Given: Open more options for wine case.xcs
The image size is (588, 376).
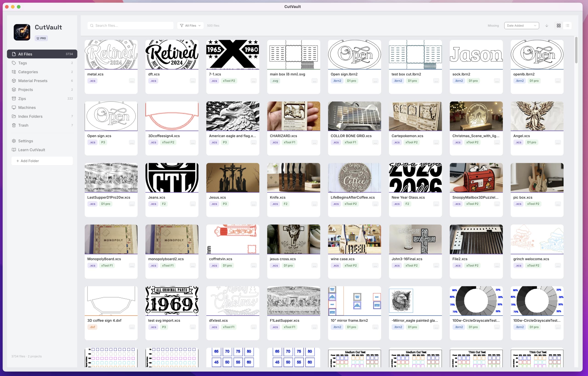Looking at the screenshot, I should [375, 266].
